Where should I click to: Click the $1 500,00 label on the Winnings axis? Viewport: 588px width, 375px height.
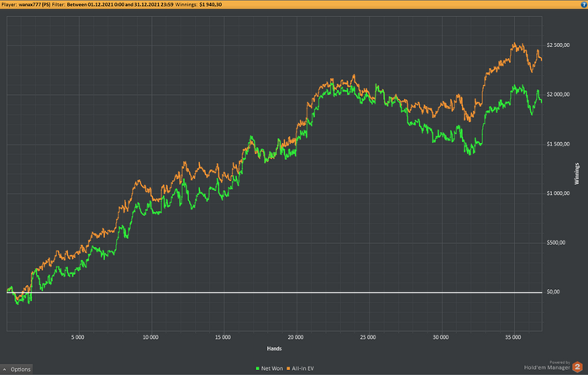pos(558,144)
